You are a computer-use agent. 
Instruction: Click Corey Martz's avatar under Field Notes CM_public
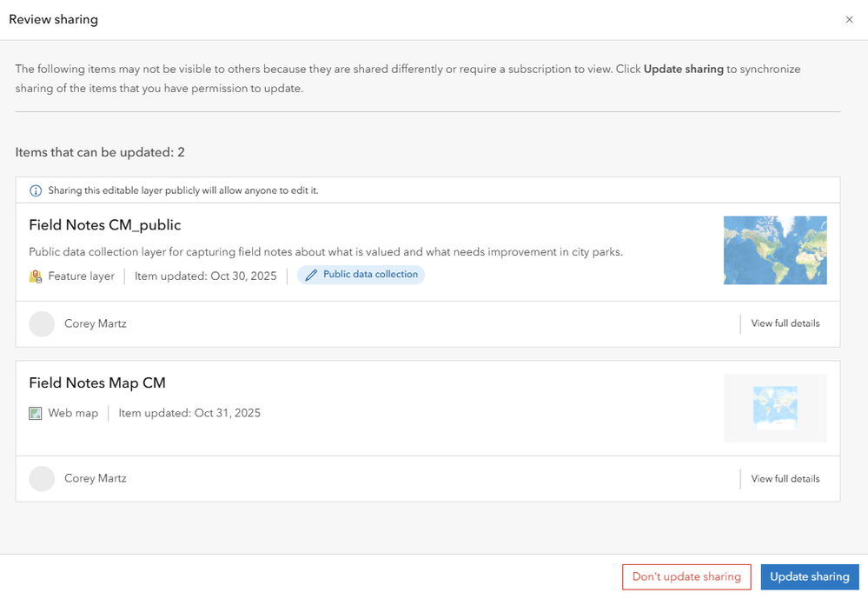pyautogui.click(x=42, y=323)
